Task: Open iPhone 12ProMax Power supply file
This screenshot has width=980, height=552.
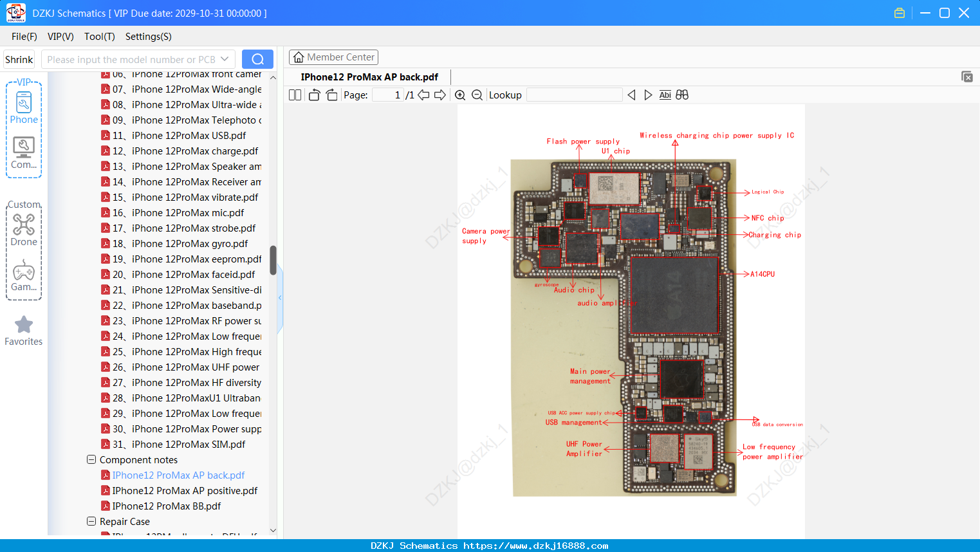Action: coord(181,429)
